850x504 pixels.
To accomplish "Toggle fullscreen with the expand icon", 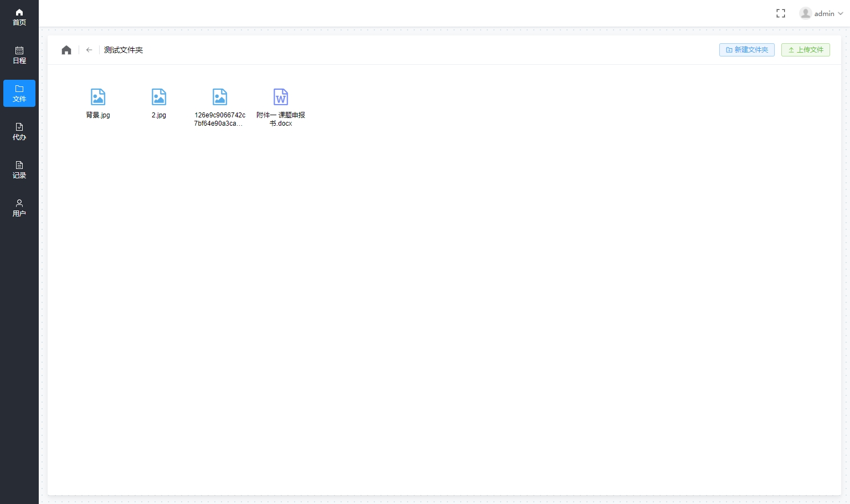I will click(781, 13).
